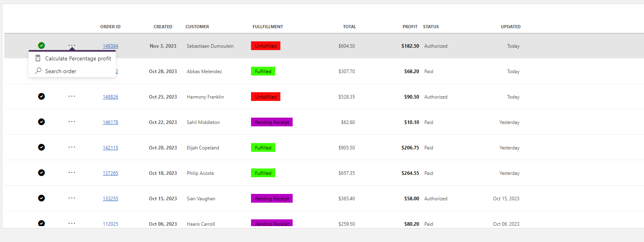Toggle row selection for order 148826

click(41, 96)
